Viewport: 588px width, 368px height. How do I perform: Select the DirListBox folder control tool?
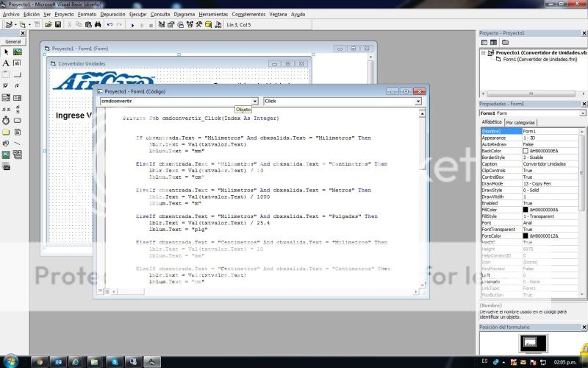pos(6,132)
